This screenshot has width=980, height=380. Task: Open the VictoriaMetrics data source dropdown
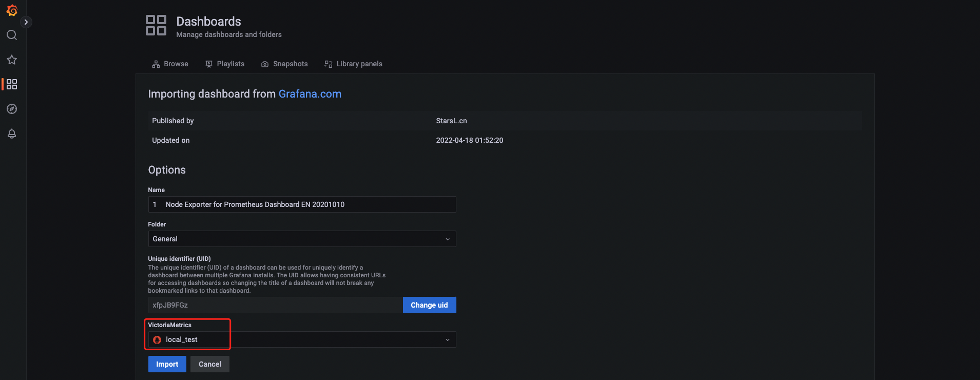tap(302, 339)
